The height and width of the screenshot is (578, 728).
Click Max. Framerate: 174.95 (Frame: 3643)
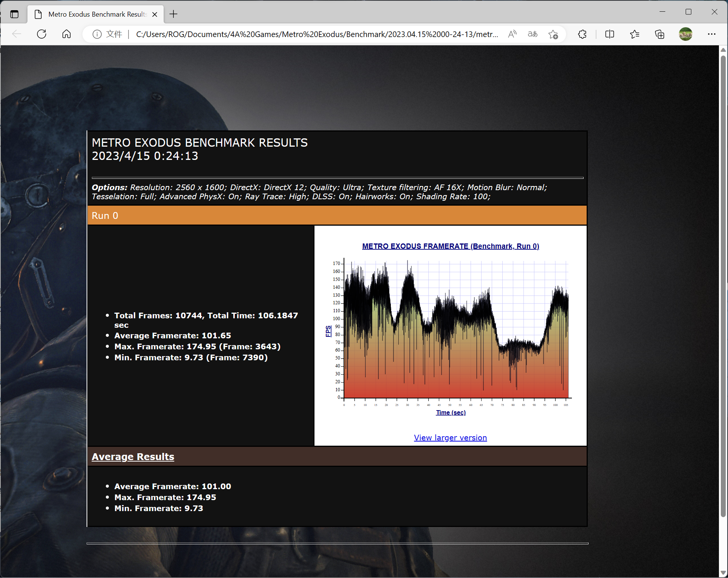pyautogui.click(x=197, y=346)
